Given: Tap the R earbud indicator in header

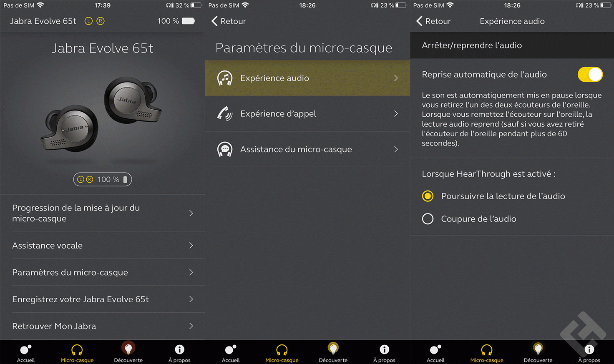Looking at the screenshot, I should click(101, 21).
